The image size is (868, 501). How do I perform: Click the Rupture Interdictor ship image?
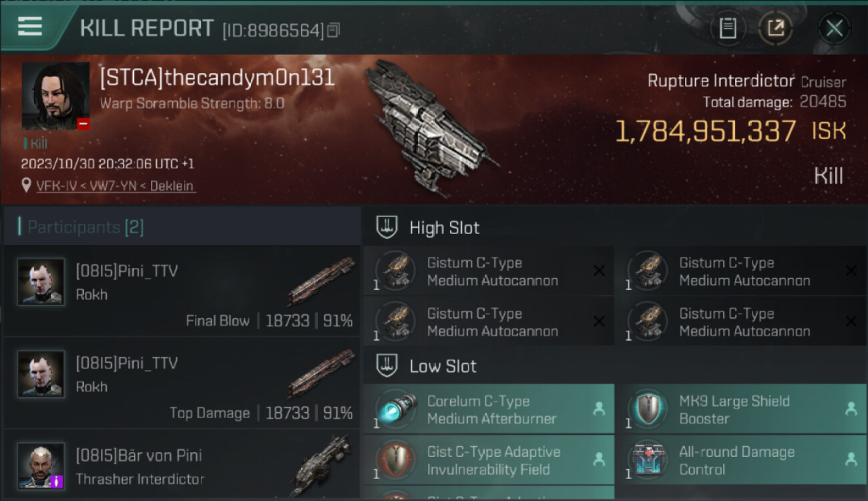click(x=431, y=124)
